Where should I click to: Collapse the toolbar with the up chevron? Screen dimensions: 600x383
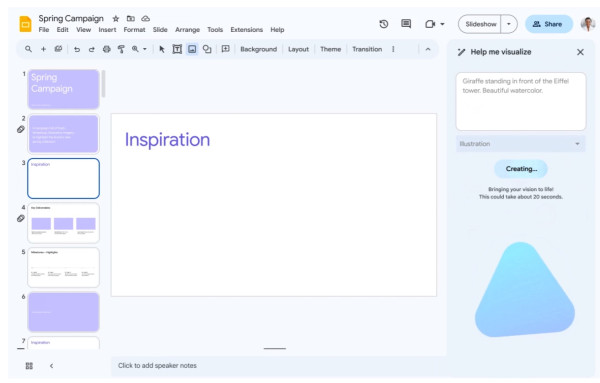click(x=428, y=49)
